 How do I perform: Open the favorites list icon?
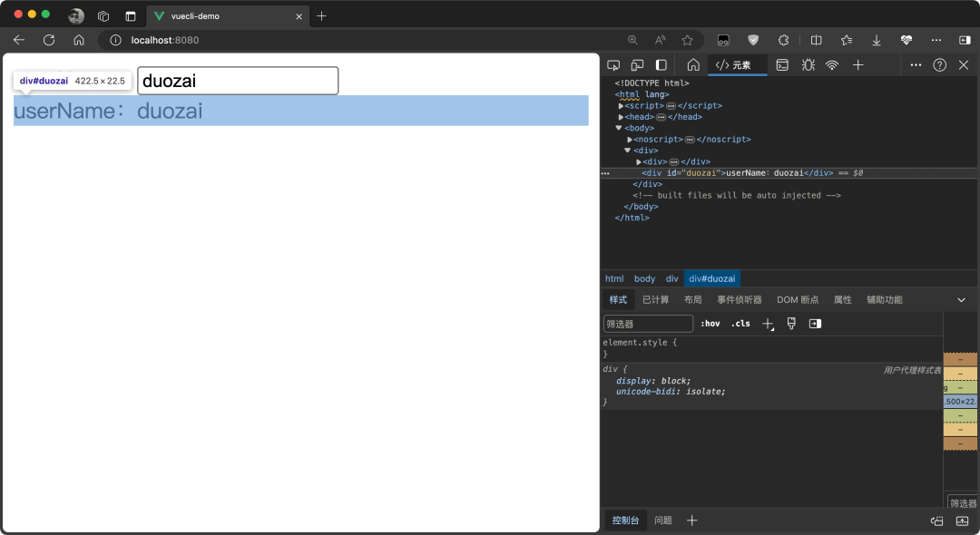tap(847, 40)
